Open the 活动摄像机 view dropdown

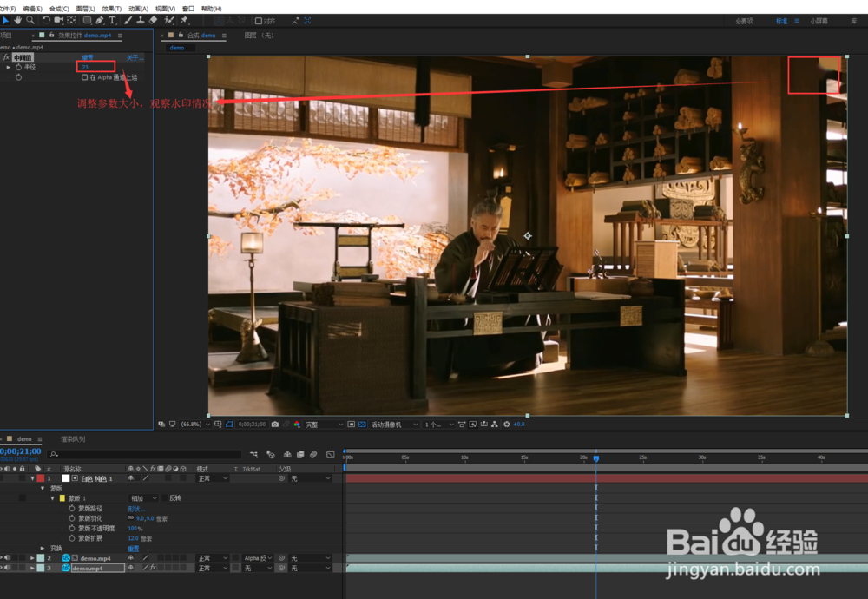(394, 425)
